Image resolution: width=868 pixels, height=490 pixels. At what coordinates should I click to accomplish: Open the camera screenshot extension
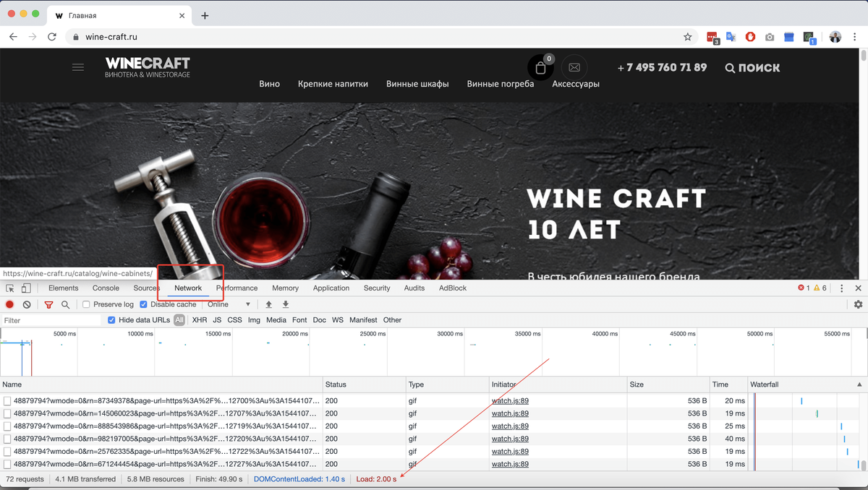click(770, 37)
